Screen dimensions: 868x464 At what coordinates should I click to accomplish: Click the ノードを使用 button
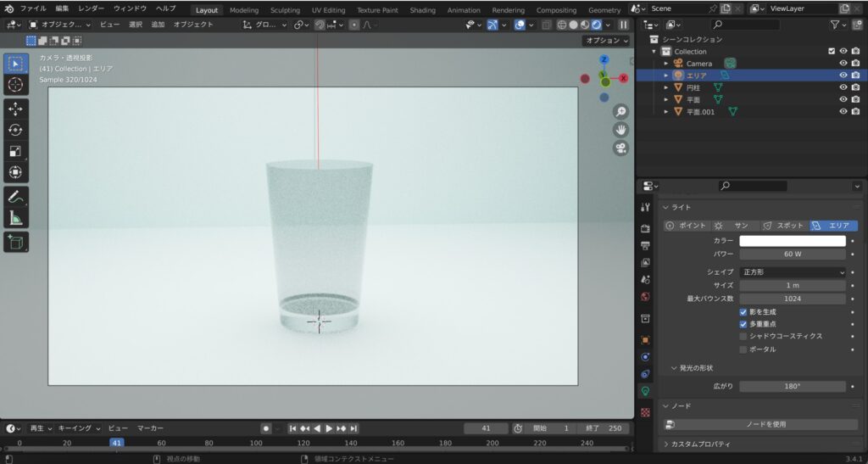click(765, 424)
